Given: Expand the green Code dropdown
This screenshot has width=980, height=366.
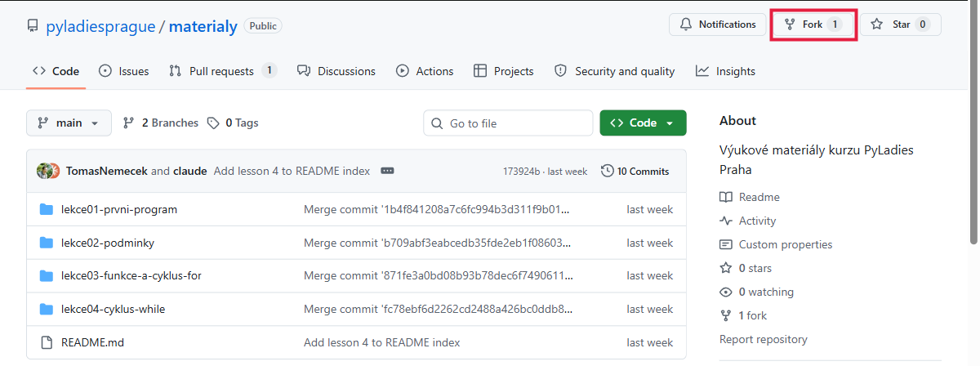Looking at the screenshot, I should 643,123.
